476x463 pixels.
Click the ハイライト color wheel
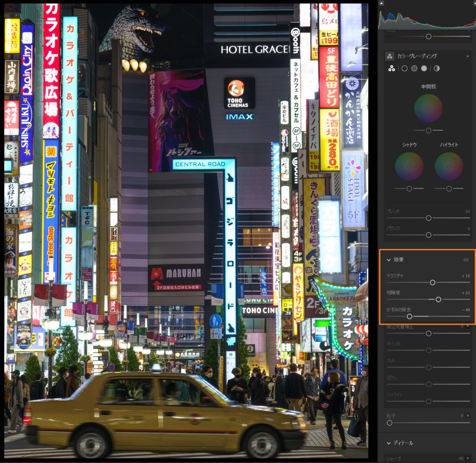point(449,166)
